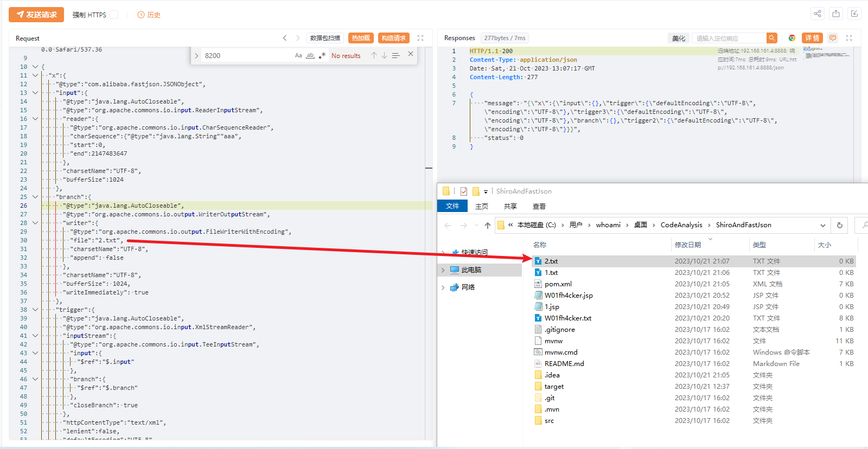Open Explorer recent locations dropdown
Viewport: 868px width, 449px height.
(x=476, y=225)
